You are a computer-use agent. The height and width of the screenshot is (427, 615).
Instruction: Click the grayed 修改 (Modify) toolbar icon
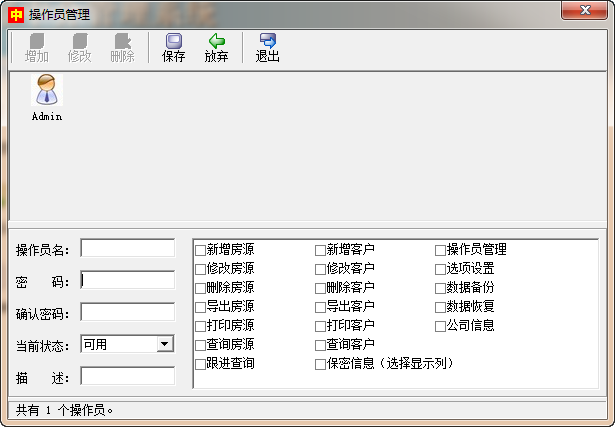pos(80,41)
